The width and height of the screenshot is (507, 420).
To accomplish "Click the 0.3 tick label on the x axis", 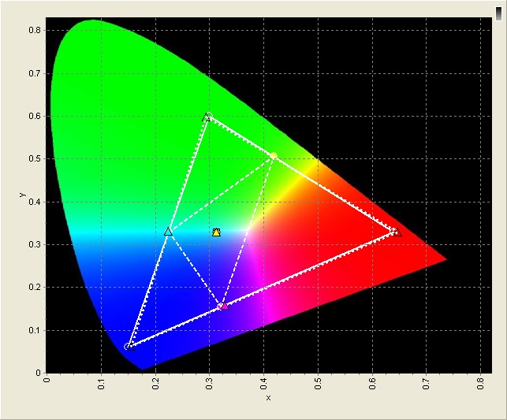I will click(x=210, y=385).
